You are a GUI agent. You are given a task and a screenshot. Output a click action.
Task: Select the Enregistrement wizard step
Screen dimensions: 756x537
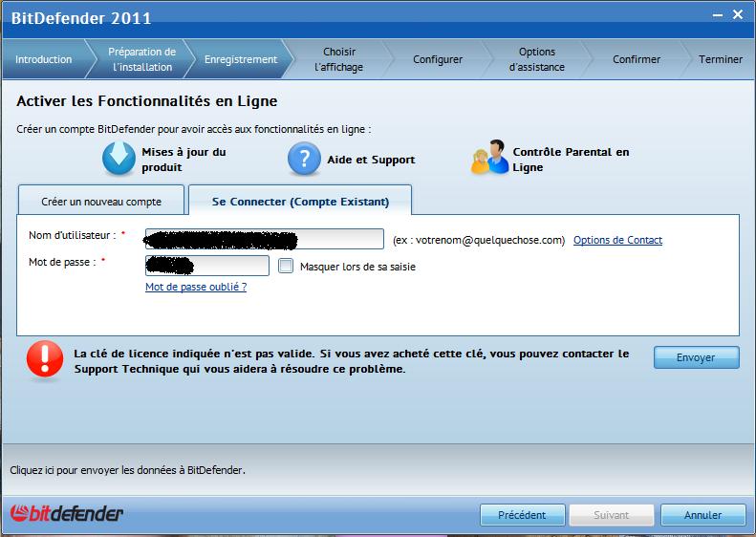point(241,59)
